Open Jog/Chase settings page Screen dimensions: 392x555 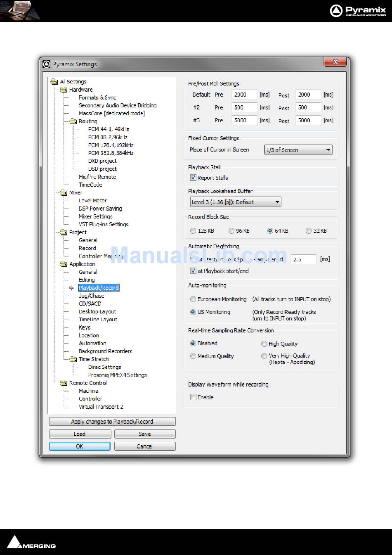[x=91, y=296]
